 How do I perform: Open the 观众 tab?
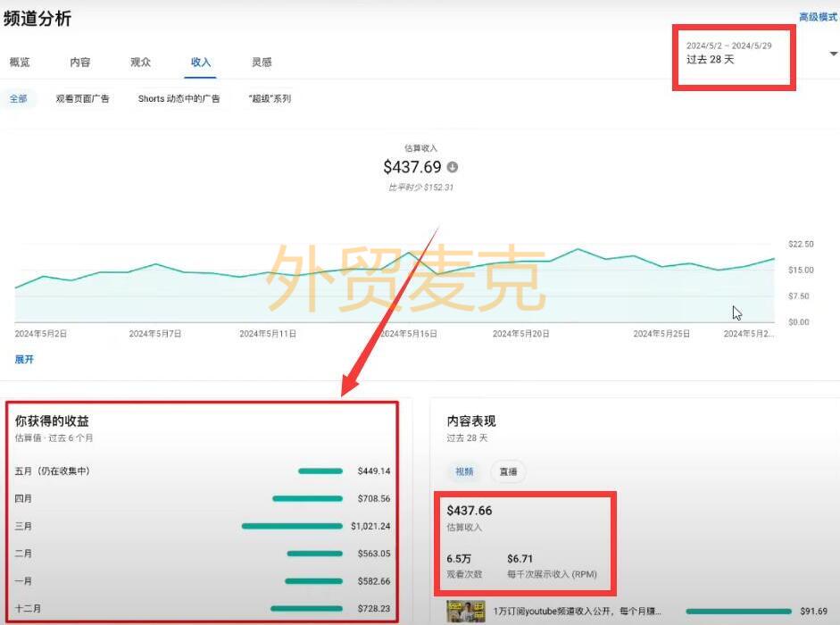tap(140, 62)
